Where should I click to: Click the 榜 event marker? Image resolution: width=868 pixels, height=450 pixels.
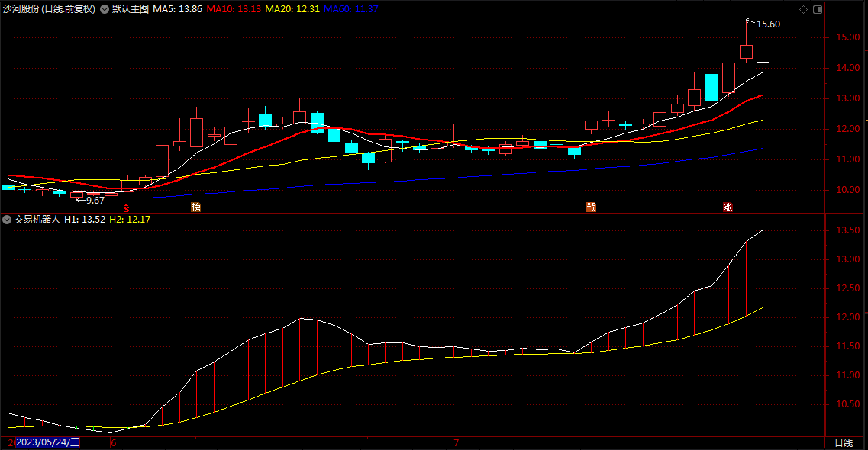195,207
